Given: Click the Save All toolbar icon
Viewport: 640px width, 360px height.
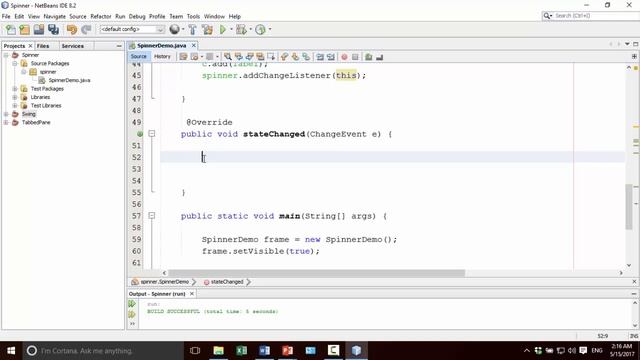Looking at the screenshot, I should (53, 29).
